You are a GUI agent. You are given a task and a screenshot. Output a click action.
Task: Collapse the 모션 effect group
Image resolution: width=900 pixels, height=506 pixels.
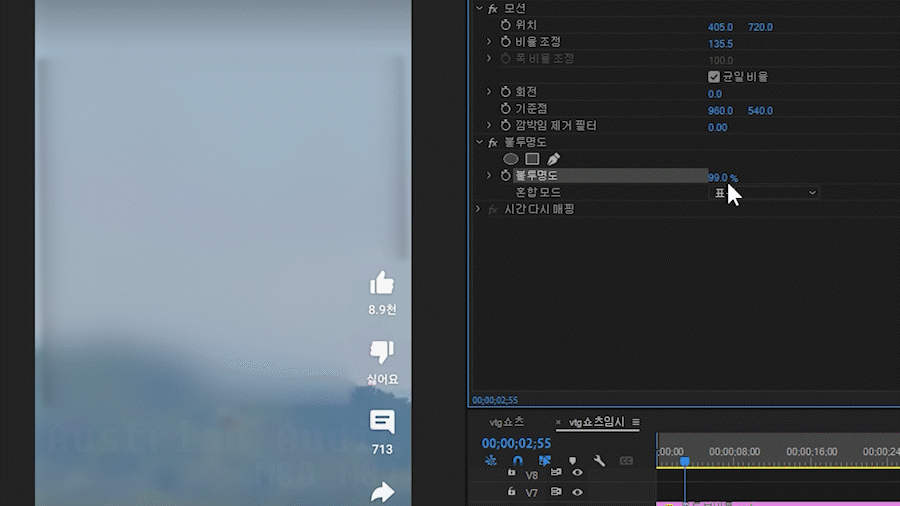pyautogui.click(x=479, y=8)
